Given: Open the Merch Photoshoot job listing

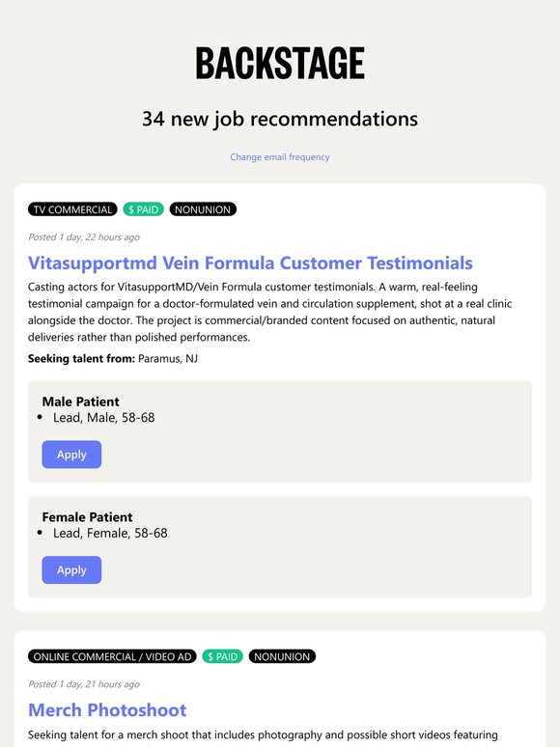Looking at the screenshot, I should click(x=107, y=709).
